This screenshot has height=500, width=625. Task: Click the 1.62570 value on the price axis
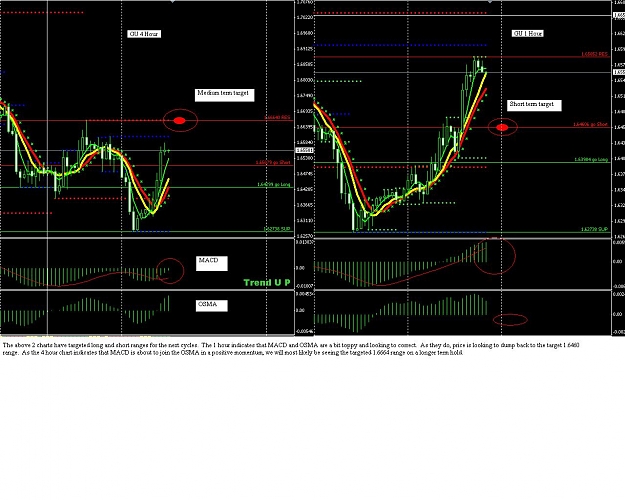[305, 236]
